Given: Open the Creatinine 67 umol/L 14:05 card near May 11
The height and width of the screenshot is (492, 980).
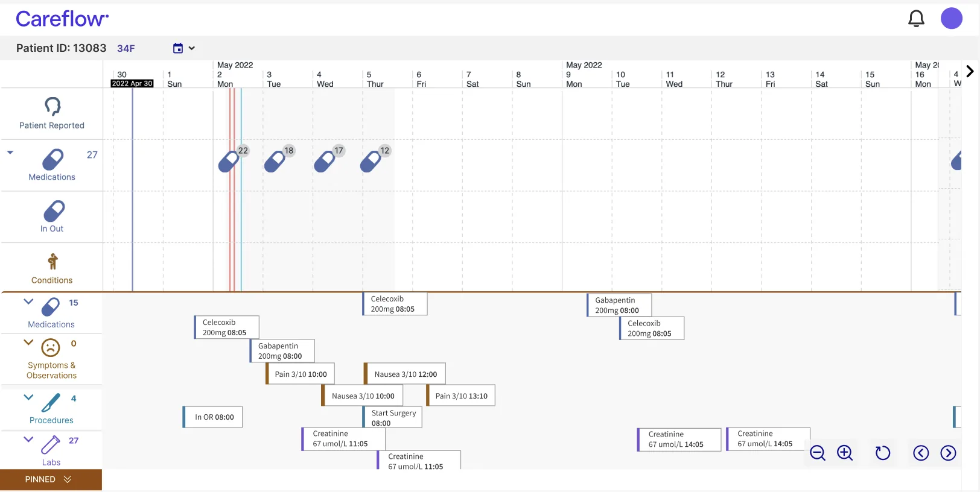Looking at the screenshot, I should coord(679,439).
